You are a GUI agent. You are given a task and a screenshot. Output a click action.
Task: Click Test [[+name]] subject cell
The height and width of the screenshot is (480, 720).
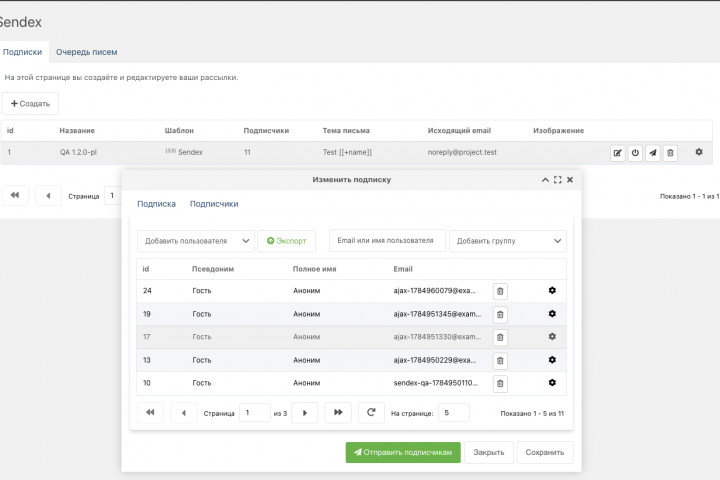click(x=347, y=152)
